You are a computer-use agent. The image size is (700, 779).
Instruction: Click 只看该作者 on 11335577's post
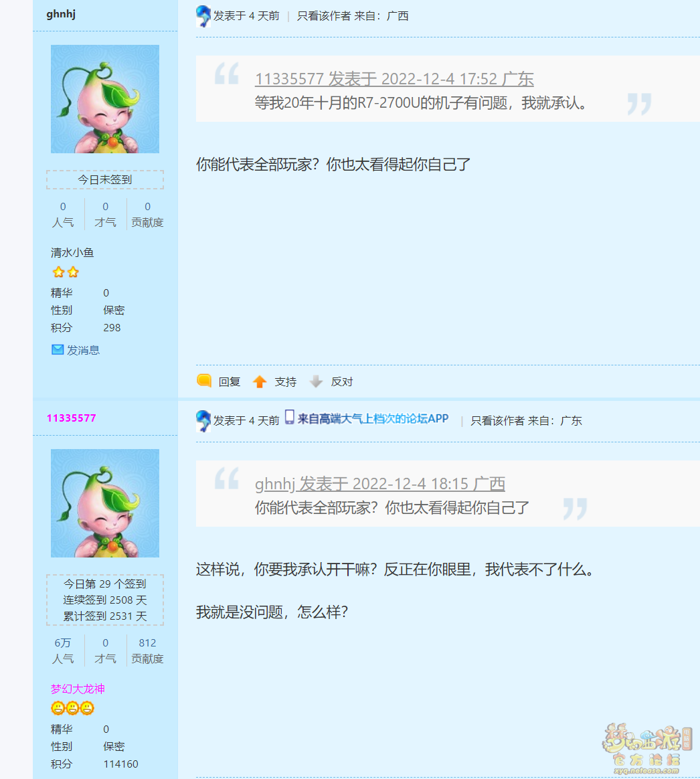497,421
